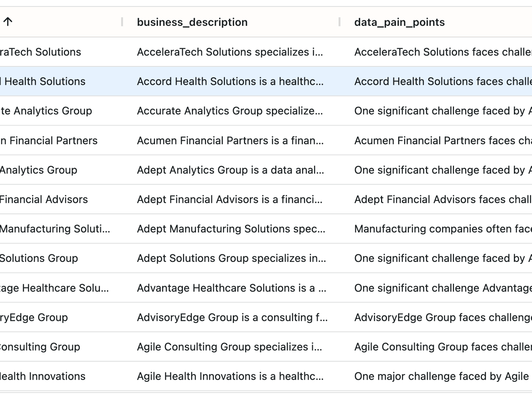
Task: Click the Adept Analytics Group description cell
Action: point(230,170)
